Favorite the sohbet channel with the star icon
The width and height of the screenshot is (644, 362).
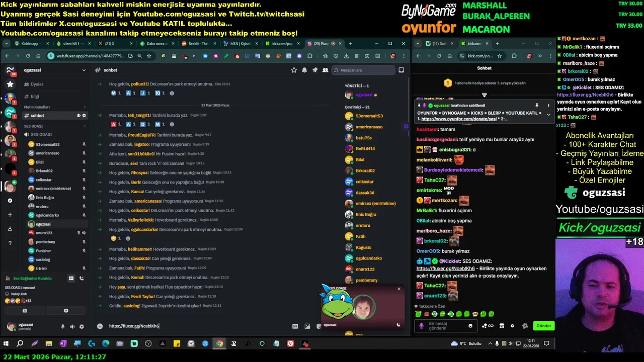coord(294,70)
